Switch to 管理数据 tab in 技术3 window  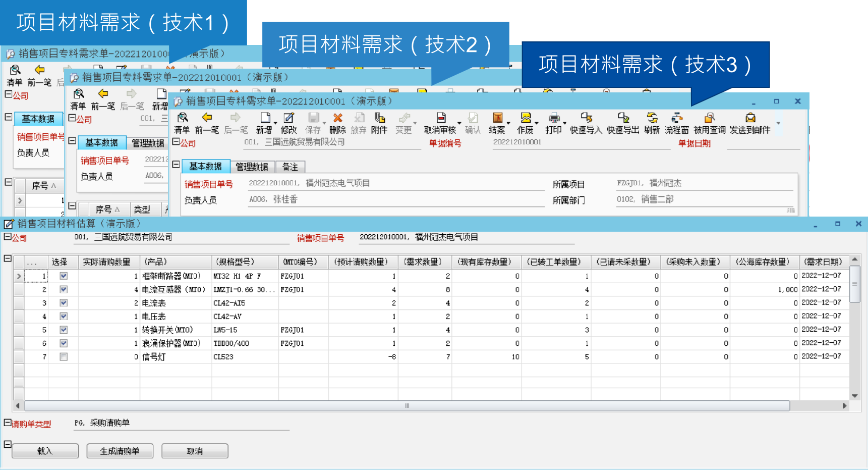point(252,167)
